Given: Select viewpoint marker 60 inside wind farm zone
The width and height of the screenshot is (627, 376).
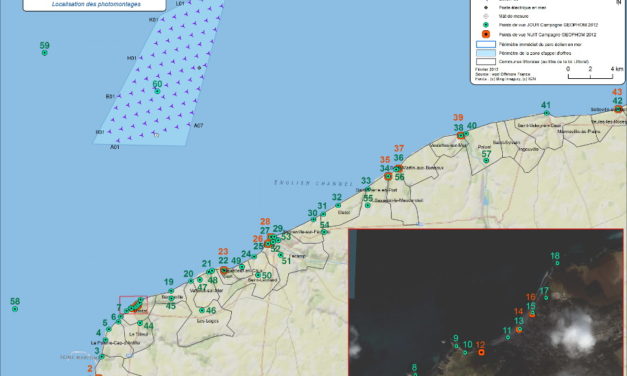Looking at the screenshot, I should coord(157,91).
